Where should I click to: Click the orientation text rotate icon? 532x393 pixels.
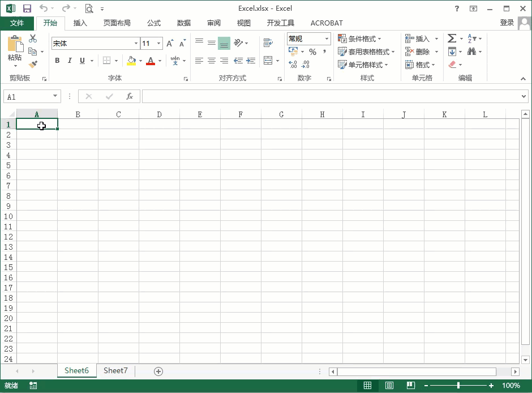[238, 42]
